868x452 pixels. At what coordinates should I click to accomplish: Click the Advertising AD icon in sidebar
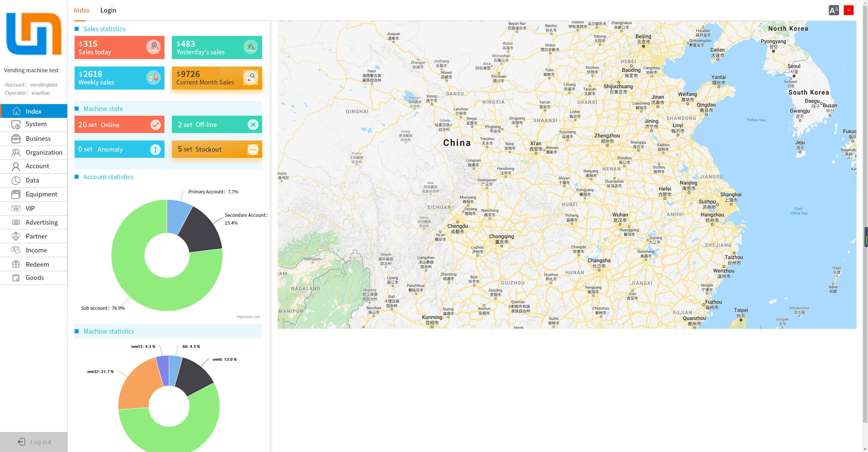pos(16,222)
